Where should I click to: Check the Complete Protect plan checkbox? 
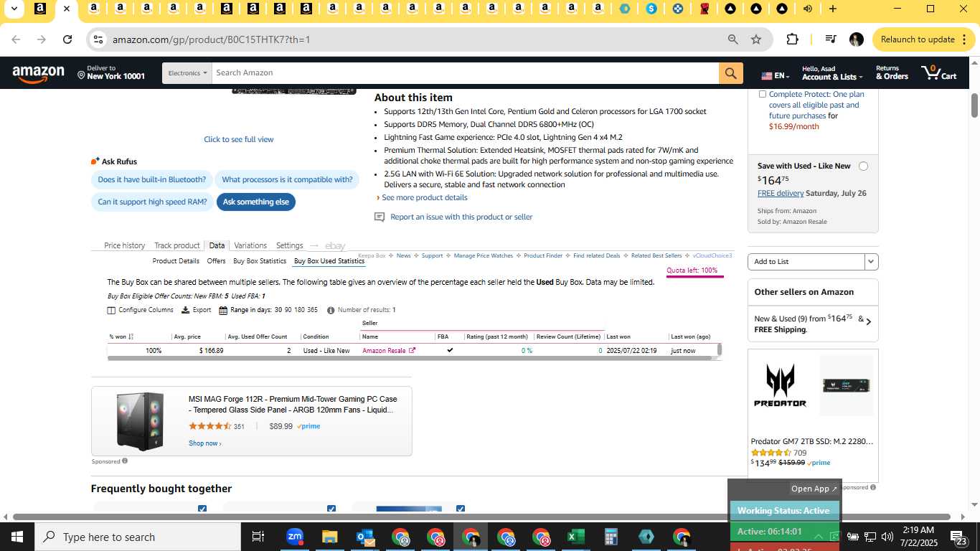(x=762, y=94)
